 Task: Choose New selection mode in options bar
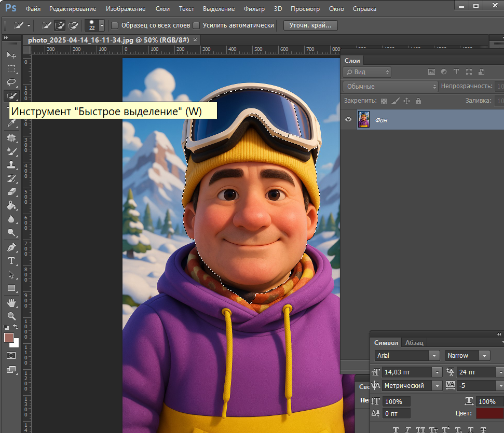[x=46, y=25]
